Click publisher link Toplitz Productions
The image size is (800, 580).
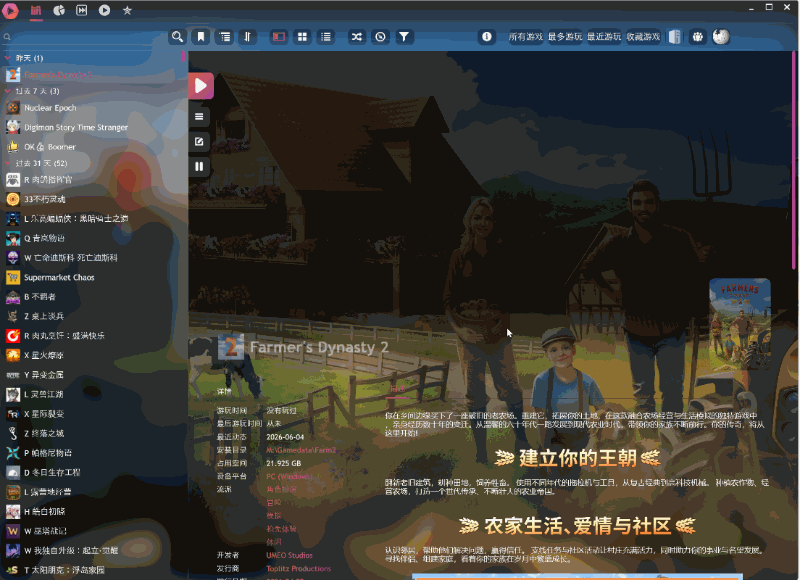click(298, 568)
